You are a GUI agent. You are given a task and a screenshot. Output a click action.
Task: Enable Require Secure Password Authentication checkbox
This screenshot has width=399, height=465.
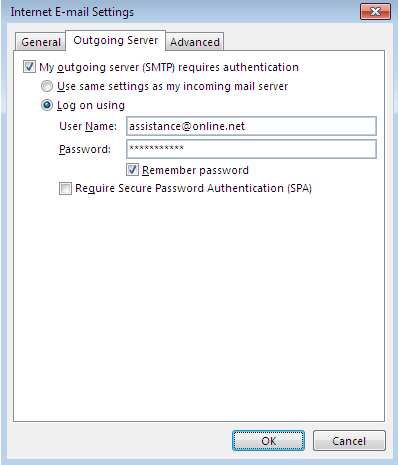coord(65,189)
